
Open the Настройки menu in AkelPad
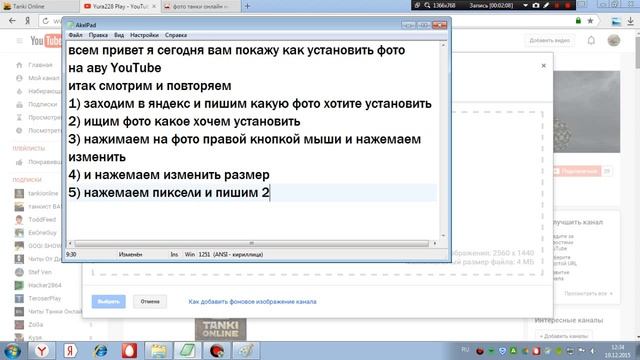pyautogui.click(x=144, y=35)
